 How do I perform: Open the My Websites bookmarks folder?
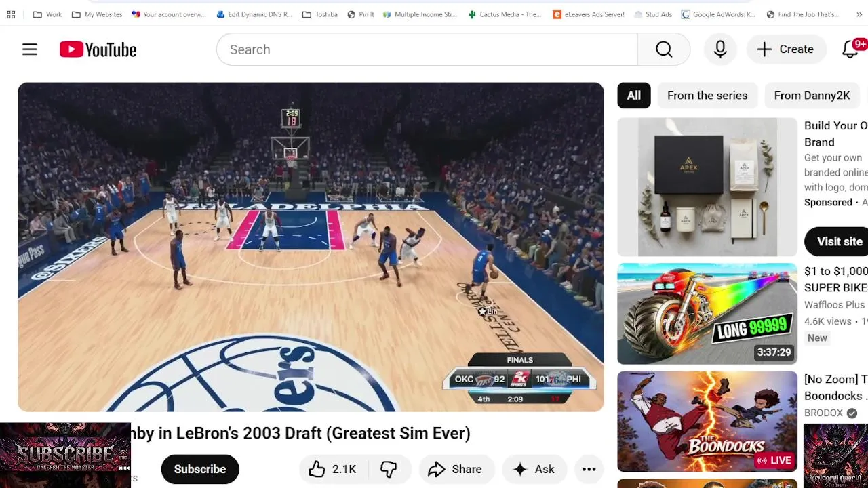[97, 14]
